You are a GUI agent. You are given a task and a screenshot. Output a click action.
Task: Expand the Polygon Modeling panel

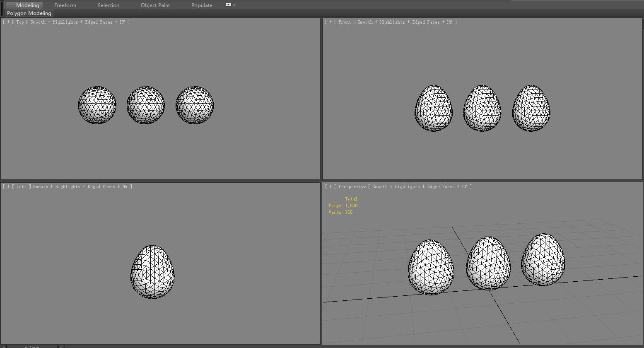[x=29, y=13]
